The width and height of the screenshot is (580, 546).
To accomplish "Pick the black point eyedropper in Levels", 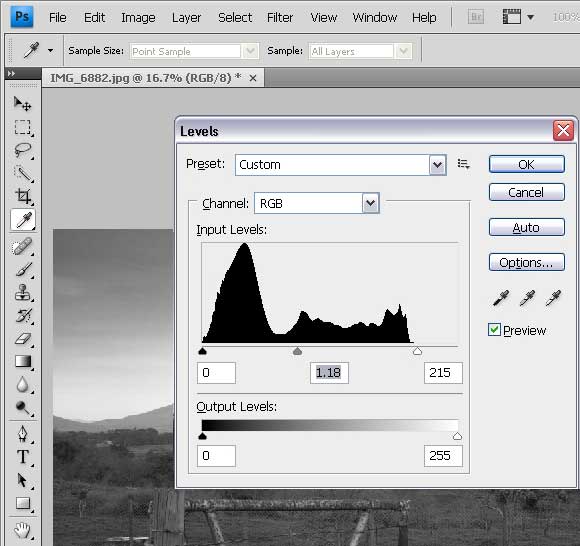I will tap(501, 298).
